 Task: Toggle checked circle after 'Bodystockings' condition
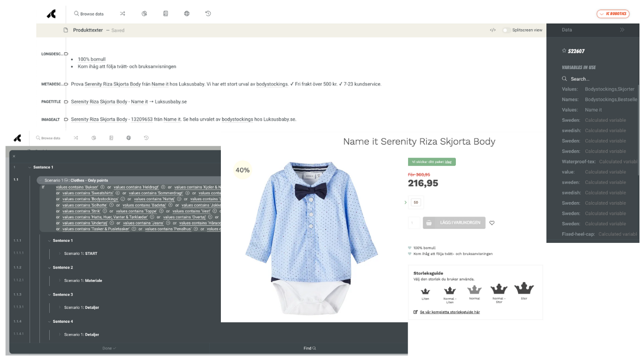pyautogui.click(x=123, y=199)
